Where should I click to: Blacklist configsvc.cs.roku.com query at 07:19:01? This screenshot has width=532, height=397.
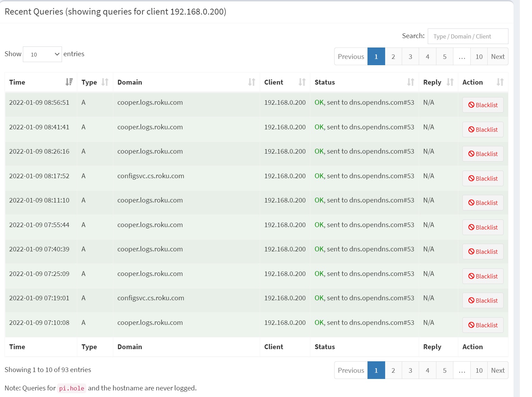tap(483, 300)
